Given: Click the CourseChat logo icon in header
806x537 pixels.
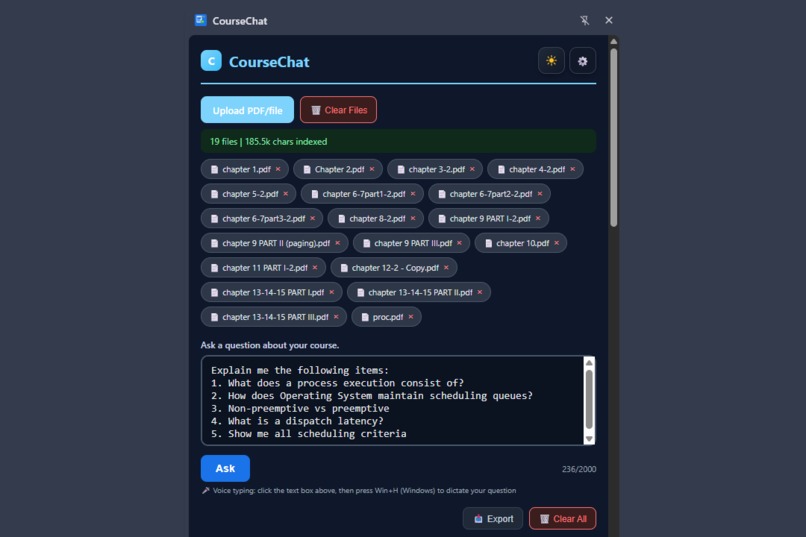Looking at the screenshot, I should 211,61.
